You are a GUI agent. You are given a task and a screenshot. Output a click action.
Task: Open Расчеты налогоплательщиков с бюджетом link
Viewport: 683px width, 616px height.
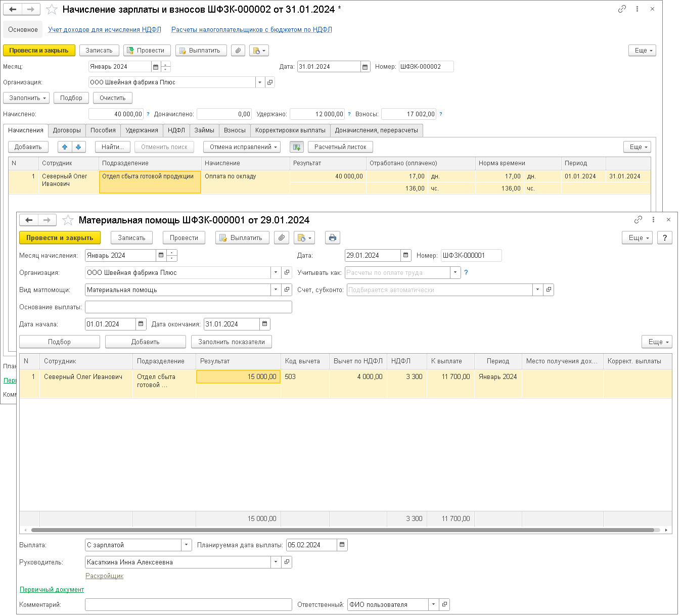[x=252, y=30]
